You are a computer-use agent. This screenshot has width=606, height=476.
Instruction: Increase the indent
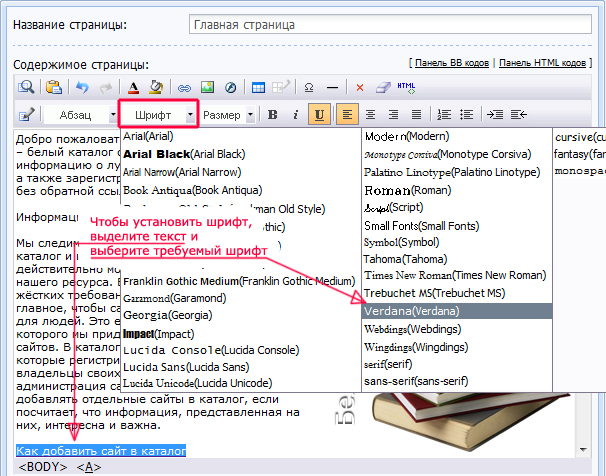(495, 115)
